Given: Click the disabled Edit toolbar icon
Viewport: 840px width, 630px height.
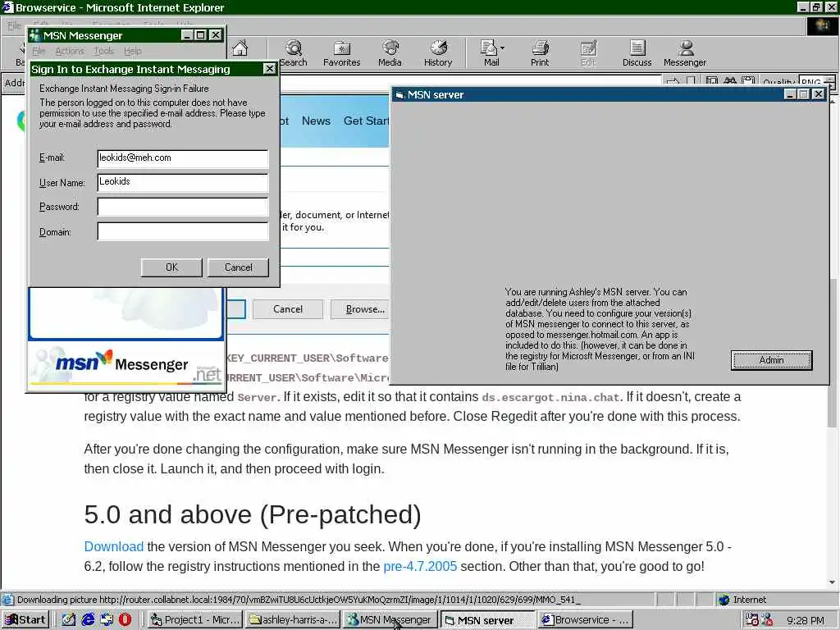Looking at the screenshot, I should (588, 53).
